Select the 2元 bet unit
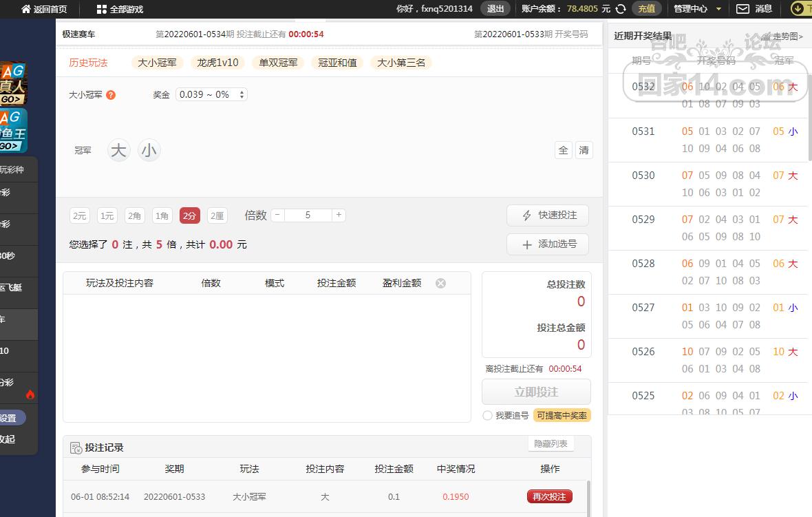This screenshot has height=517, width=812. (80, 215)
